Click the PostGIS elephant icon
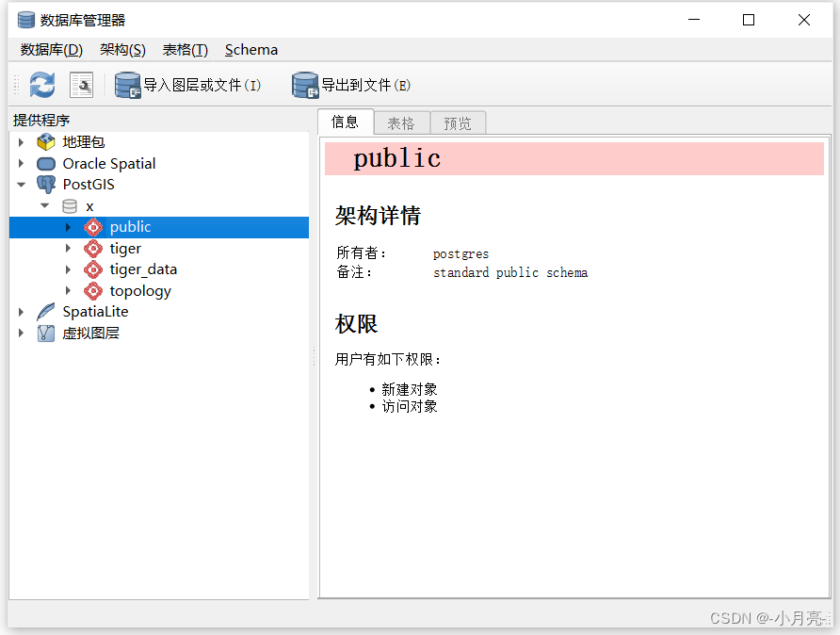This screenshot has width=840, height=635. (x=45, y=185)
